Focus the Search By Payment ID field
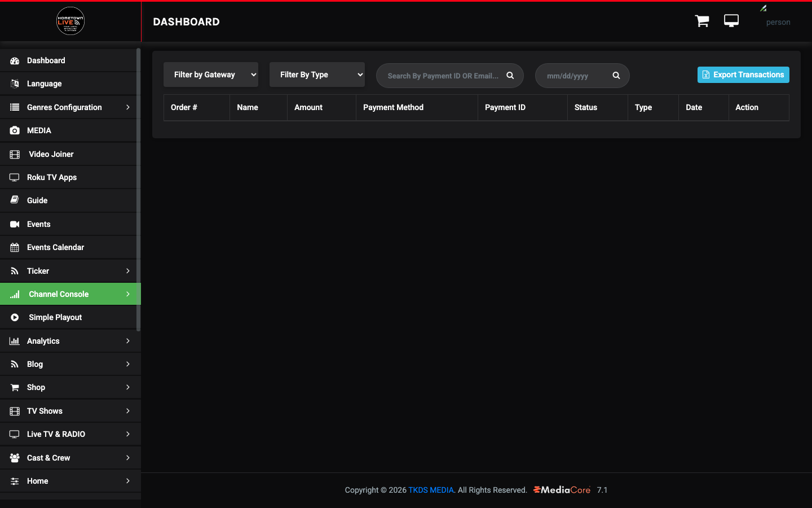This screenshot has width=812, height=508. 443,76
